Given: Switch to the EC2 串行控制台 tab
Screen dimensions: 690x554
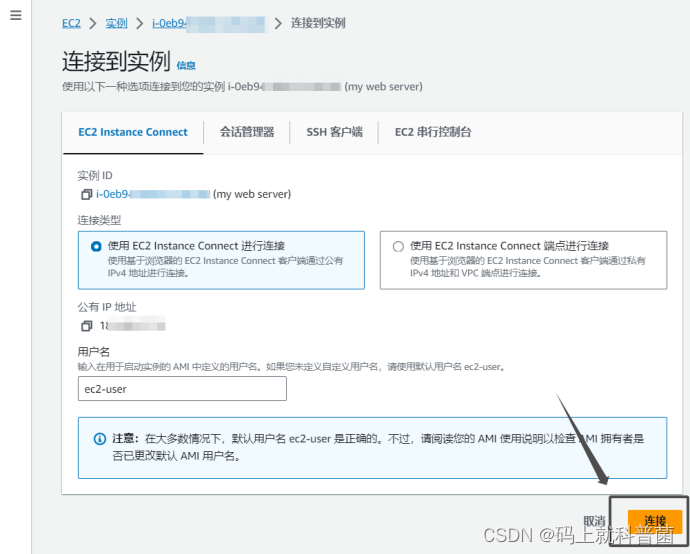Looking at the screenshot, I should 433,132.
